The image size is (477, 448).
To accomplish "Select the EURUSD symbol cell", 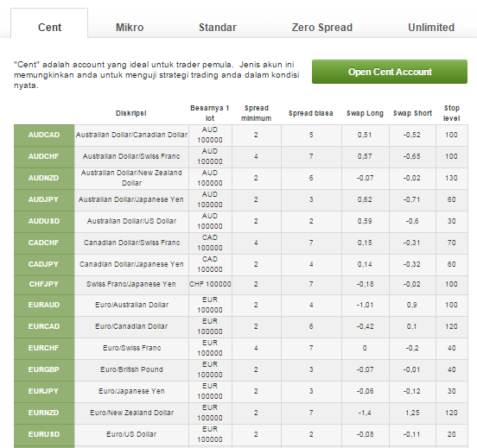I will coord(44,434).
